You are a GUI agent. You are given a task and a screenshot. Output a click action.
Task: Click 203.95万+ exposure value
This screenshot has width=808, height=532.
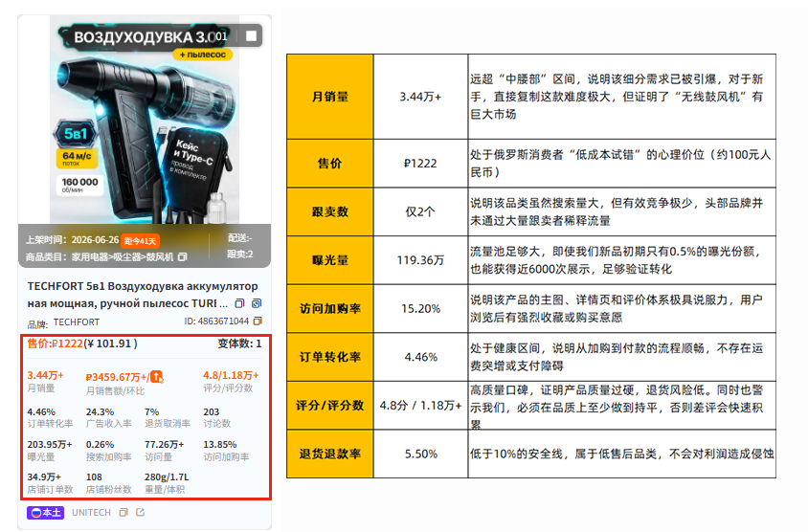[50, 444]
